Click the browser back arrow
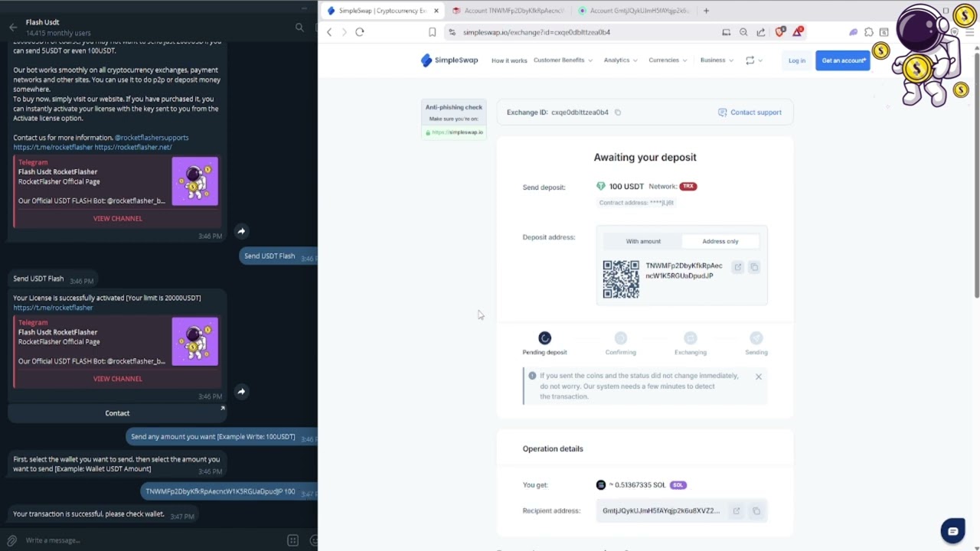 [x=329, y=32]
